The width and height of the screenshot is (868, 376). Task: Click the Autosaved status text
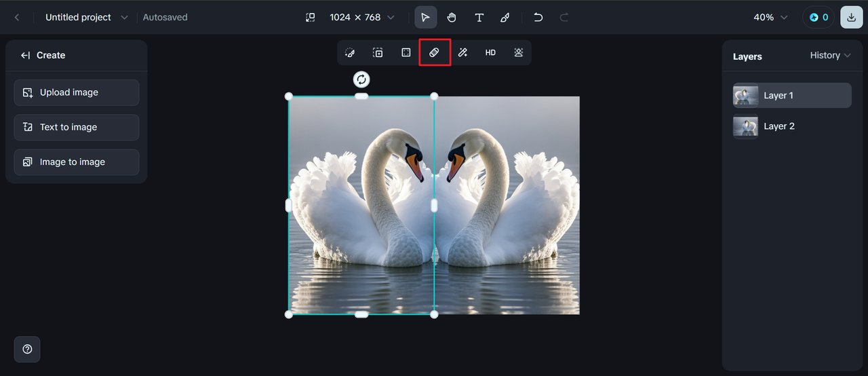165,17
